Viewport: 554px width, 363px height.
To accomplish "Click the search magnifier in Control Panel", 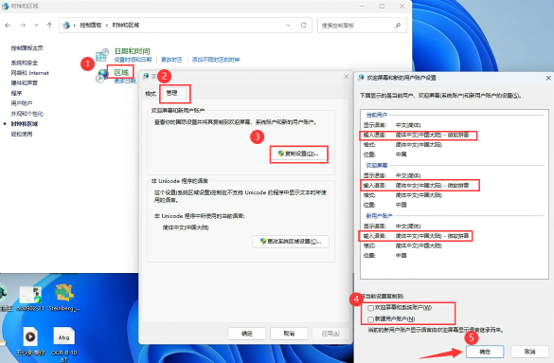I will 398,25.
